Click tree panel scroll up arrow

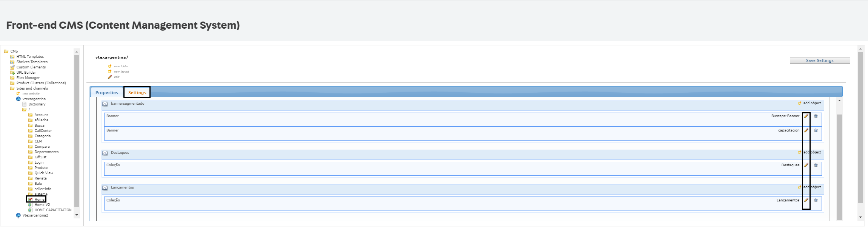(x=77, y=52)
